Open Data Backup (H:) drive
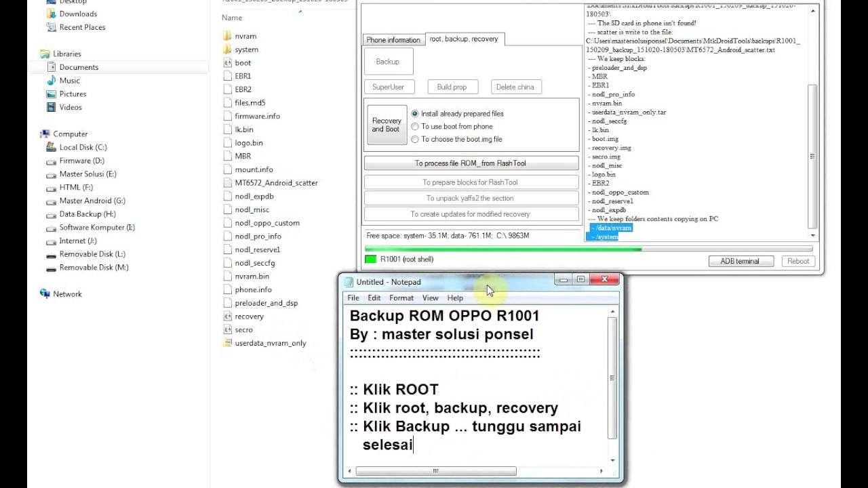The image size is (868, 488). [81, 214]
